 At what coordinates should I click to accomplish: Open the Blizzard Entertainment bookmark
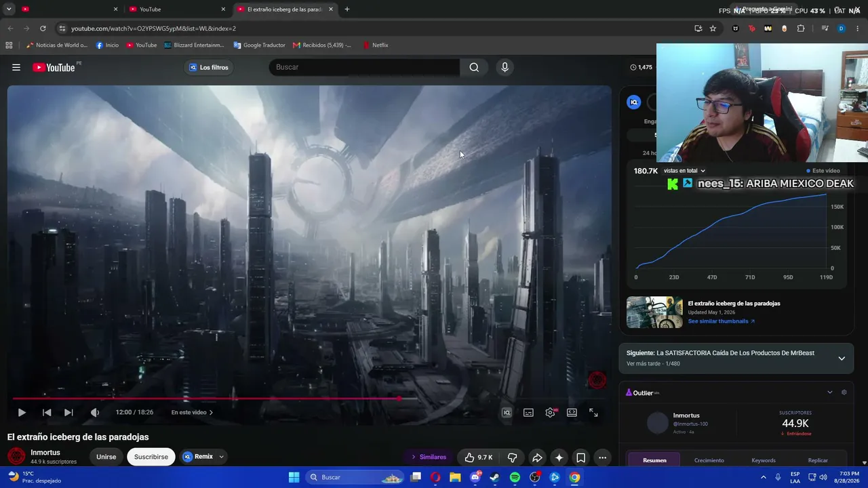pyautogui.click(x=194, y=45)
